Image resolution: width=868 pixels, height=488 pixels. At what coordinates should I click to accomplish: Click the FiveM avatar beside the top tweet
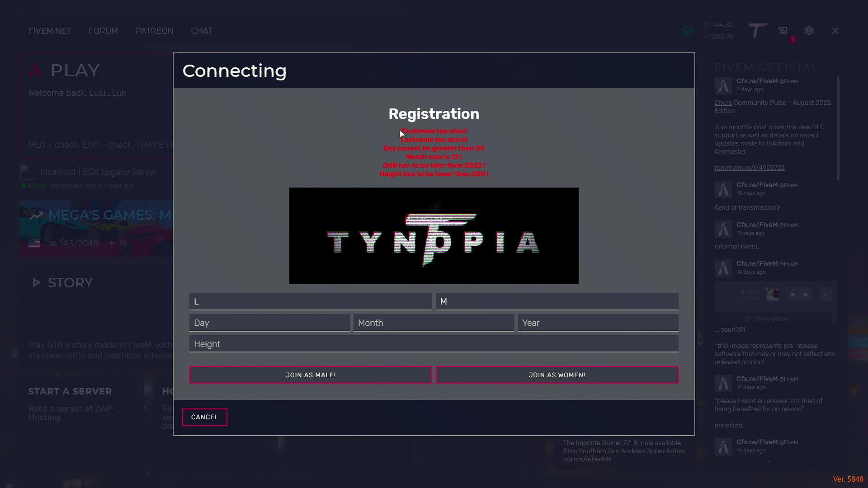pyautogui.click(x=723, y=85)
